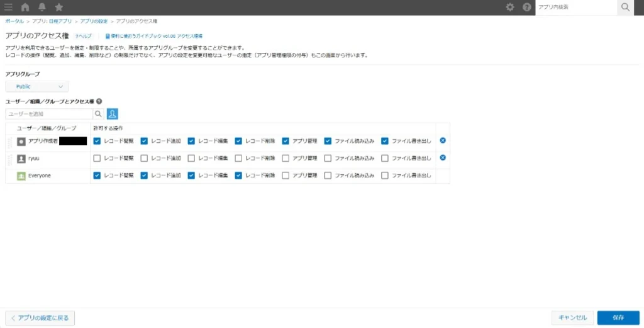Screen dimensions: 644x328
Task: Remove the ryuu row
Action: 443,158
